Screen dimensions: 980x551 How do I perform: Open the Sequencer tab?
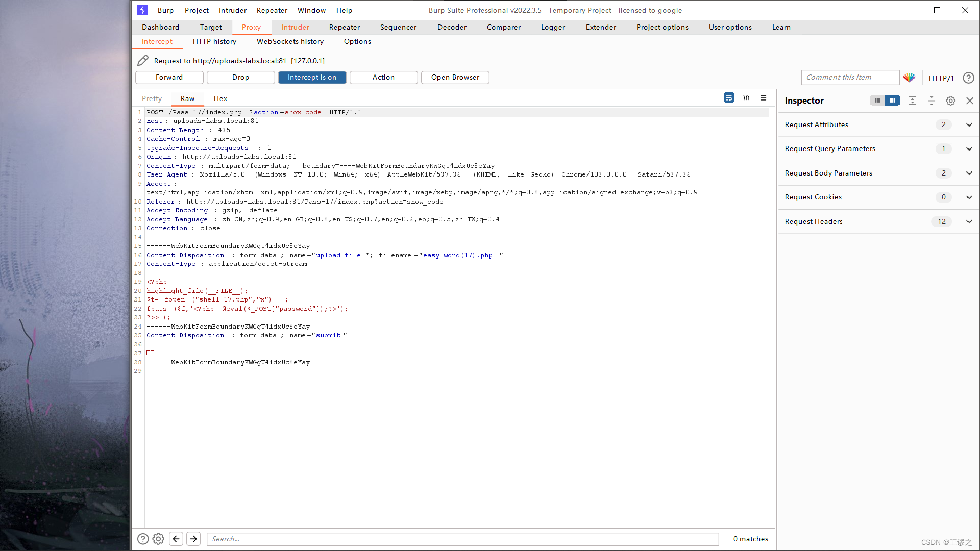(x=398, y=28)
